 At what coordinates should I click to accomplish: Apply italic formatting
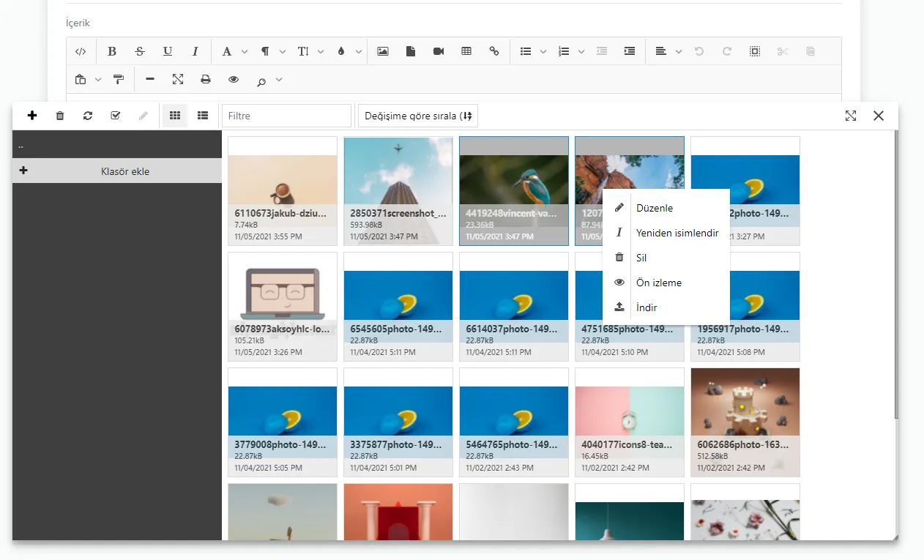tap(195, 51)
